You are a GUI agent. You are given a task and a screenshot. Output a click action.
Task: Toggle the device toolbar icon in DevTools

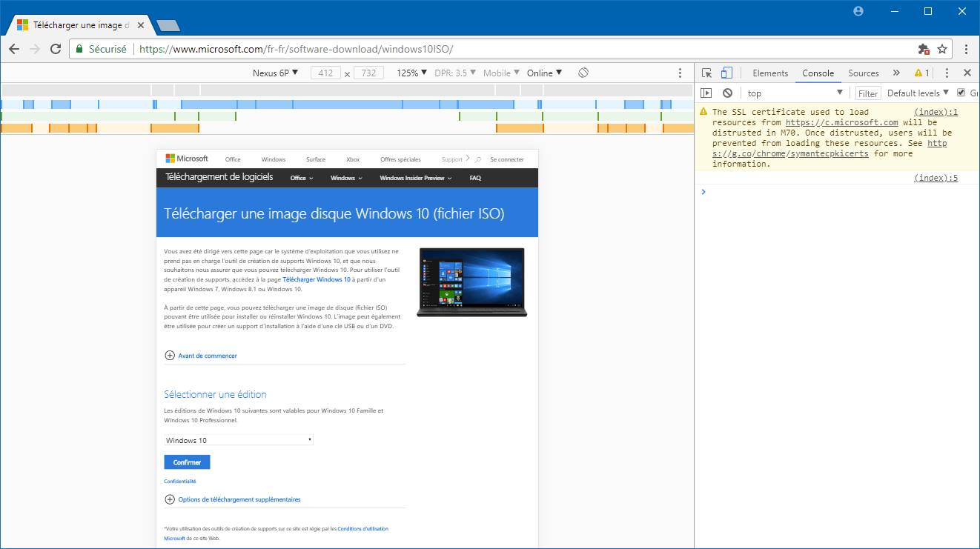pyautogui.click(x=726, y=73)
